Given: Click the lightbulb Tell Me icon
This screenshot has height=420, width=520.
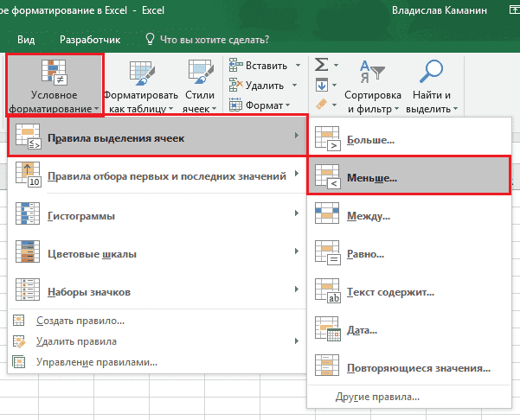Looking at the screenshot, I should [x=150, y=39].
